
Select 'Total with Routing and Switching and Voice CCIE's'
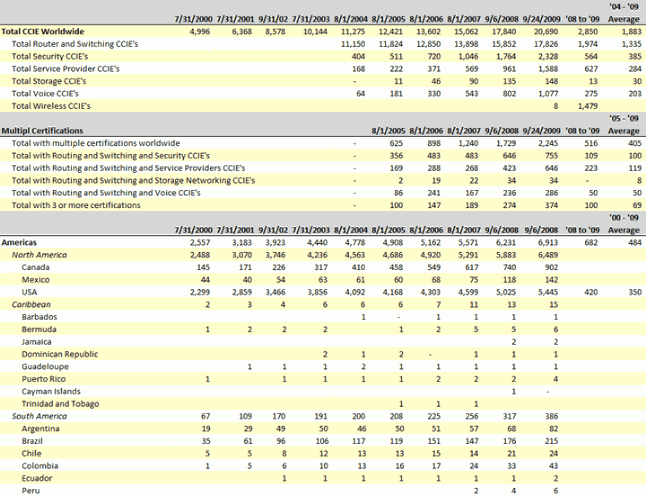106,192
